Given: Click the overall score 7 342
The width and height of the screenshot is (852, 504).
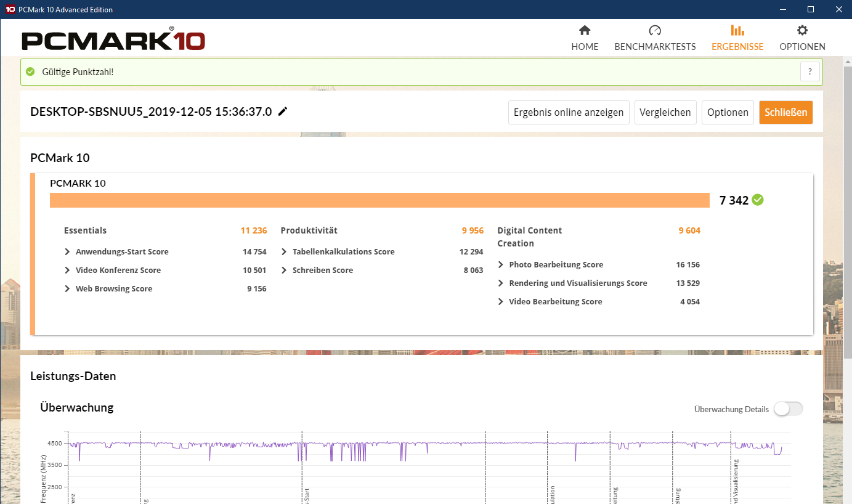Looking at the screenshot, I should (x=734, y=200).
